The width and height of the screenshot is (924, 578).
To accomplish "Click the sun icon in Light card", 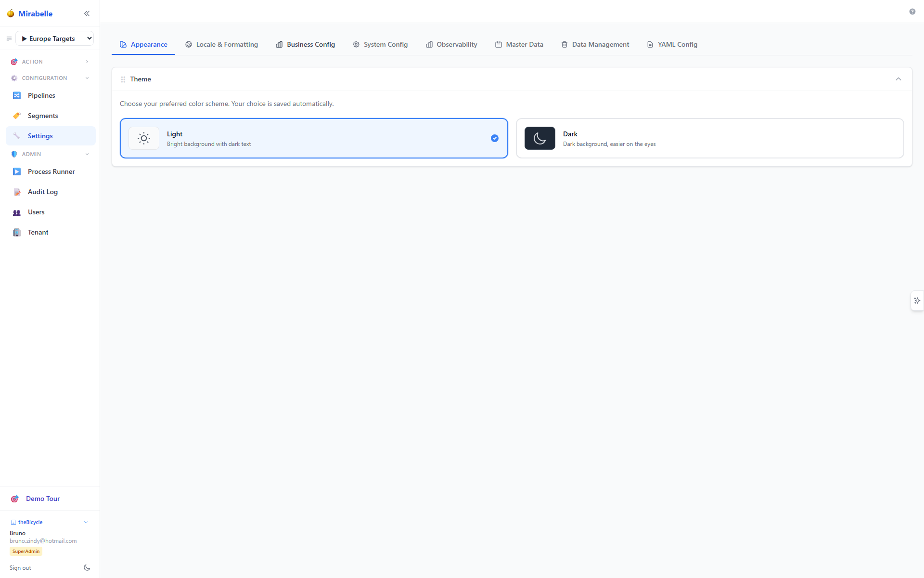I will tap(144, 138).
